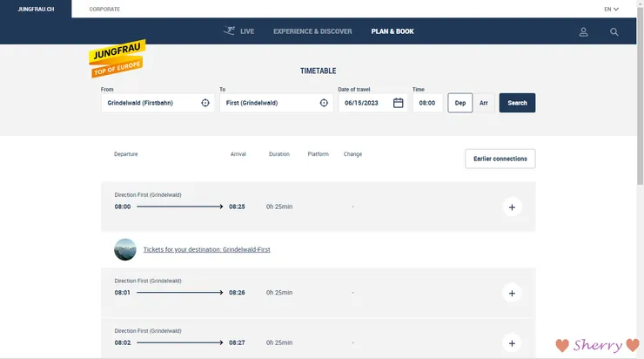Viewport: 644px width, 359px height.
Task: Use location target icon in To field
Action: coord(324,103)
